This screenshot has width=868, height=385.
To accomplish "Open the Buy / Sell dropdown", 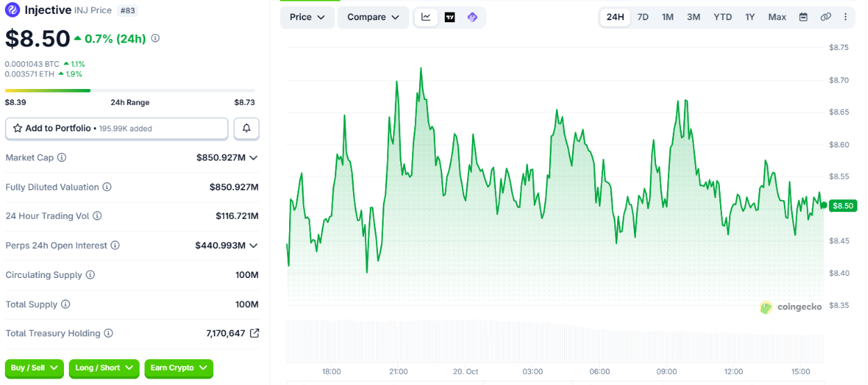I will pyautogui.click(x=34, y=368).
